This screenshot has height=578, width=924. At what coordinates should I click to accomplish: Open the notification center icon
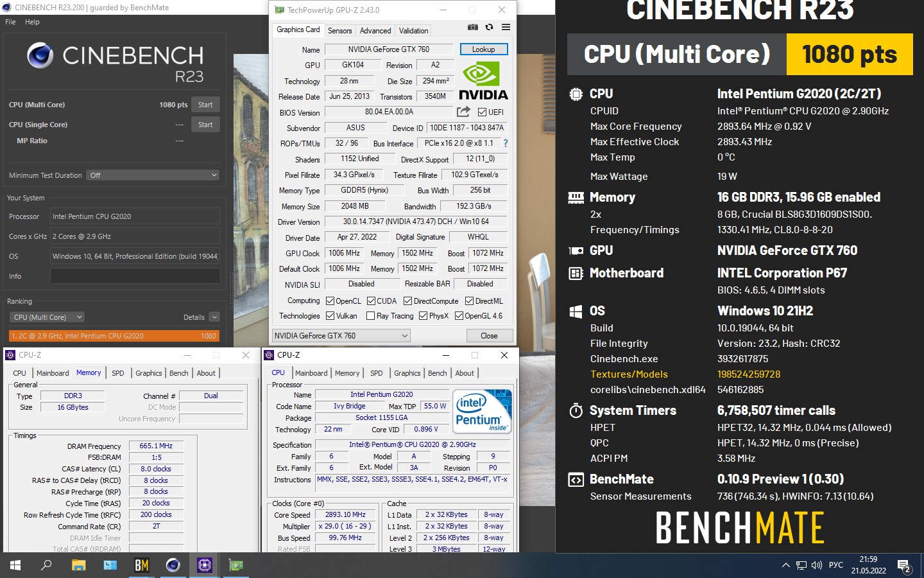[x=904, y=566]
